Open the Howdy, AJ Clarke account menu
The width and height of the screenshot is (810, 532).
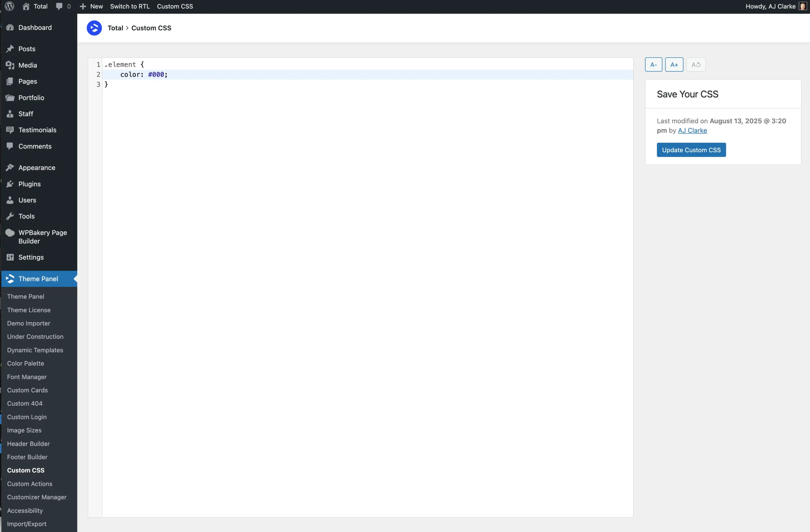[771, 6]
